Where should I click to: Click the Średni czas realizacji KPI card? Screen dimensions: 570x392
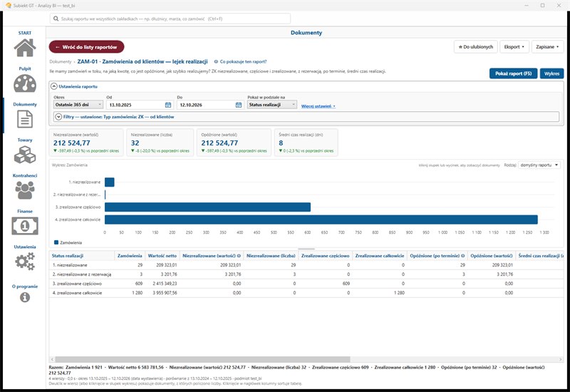(306, 143)
